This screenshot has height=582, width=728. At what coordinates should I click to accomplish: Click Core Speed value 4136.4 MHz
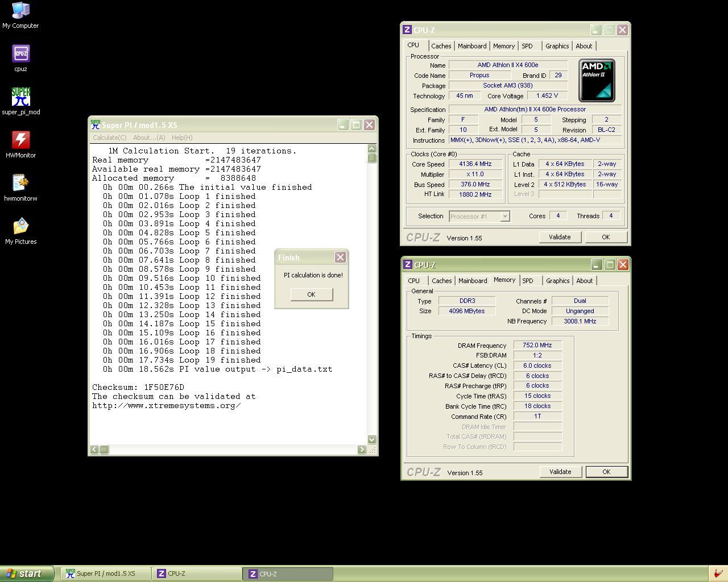click(475, 164)
